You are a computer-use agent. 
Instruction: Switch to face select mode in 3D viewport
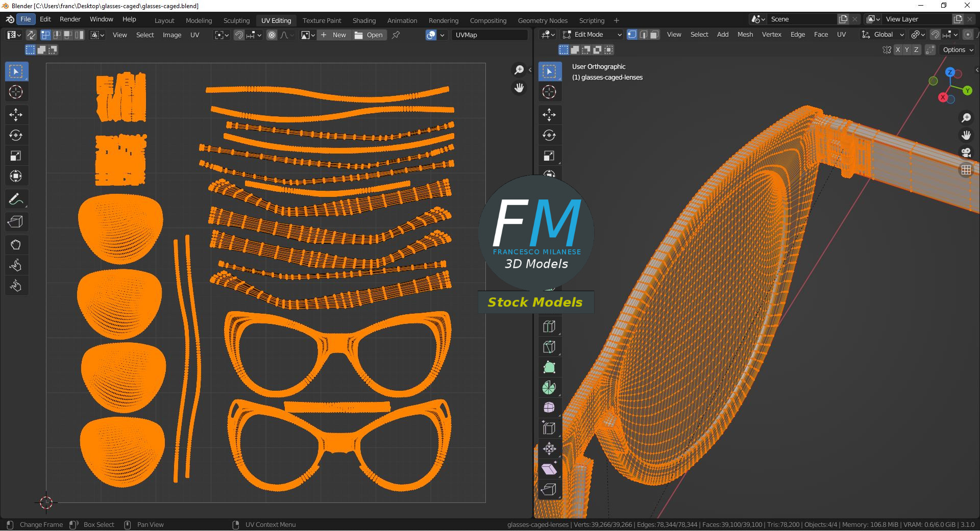point(654,35)
